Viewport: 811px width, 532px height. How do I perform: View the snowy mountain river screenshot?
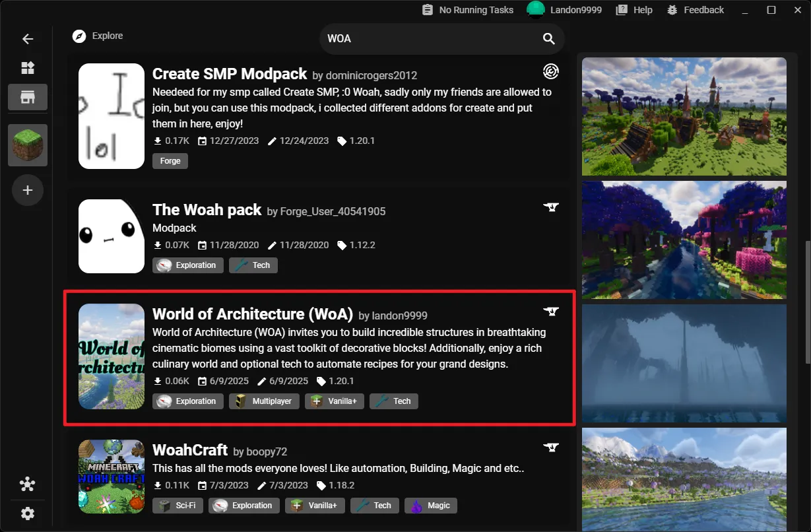(x=684, y=480)
